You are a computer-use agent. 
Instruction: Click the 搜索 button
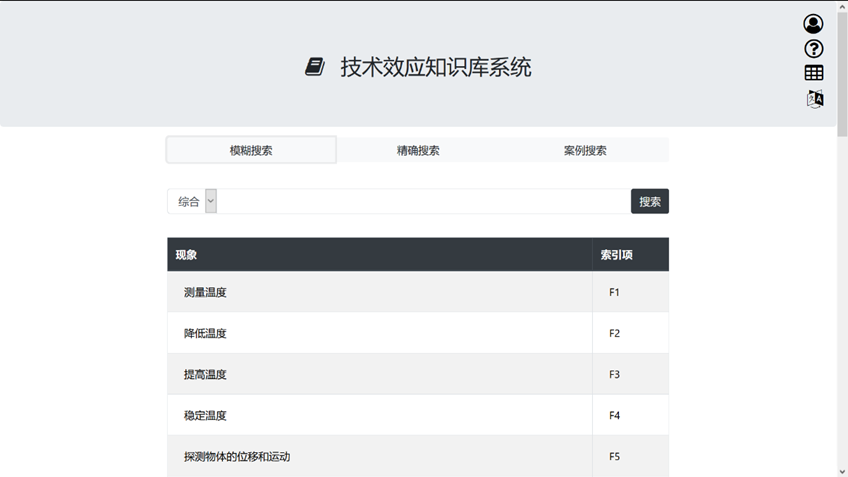click(650, 201)
